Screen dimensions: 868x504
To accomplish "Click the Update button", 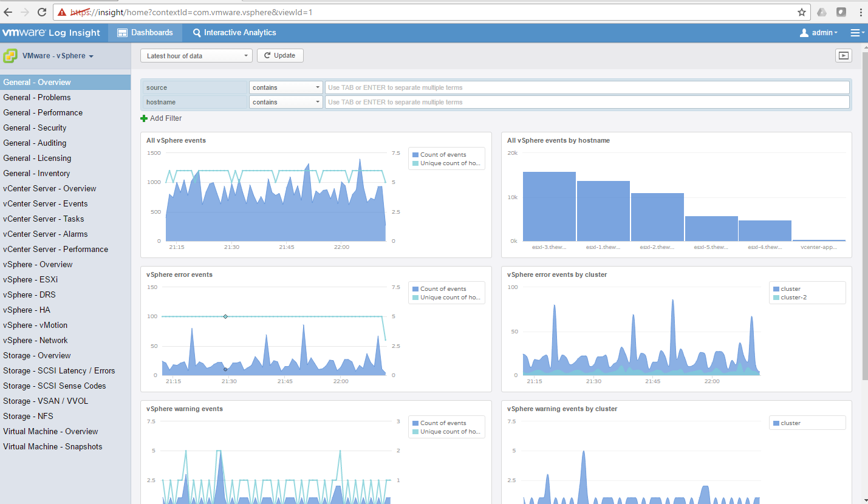I will pyautogui.click(x=280, y=56).
